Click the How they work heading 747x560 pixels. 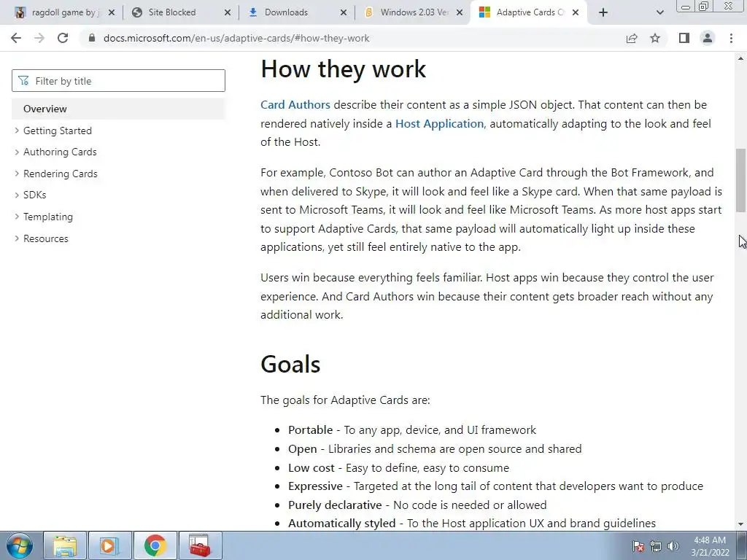coord(343,69)
